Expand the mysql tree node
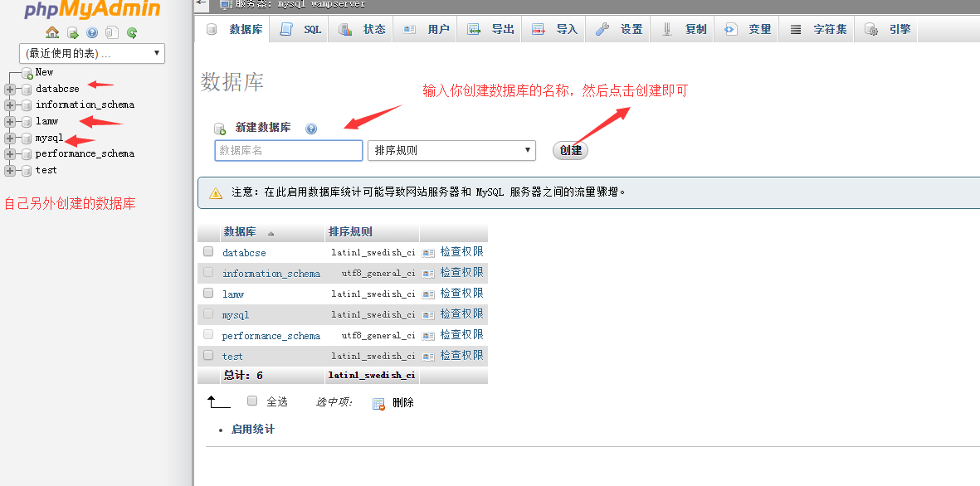This screenshot has height=486, width=980. tap(9, 138)
